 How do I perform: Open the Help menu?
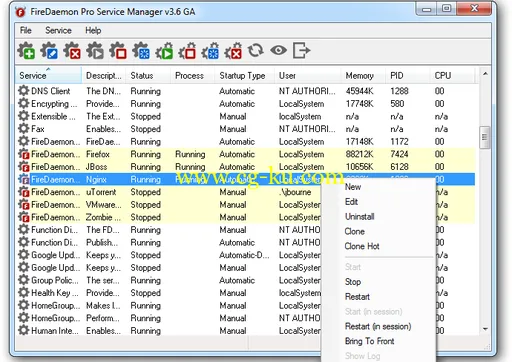pos(93,30)
